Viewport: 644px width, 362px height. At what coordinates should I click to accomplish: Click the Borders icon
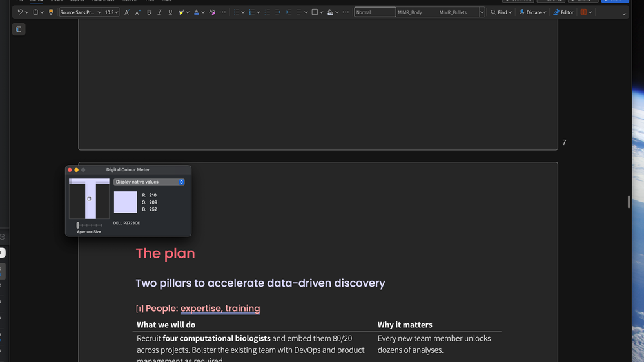(x=315, y=12)
